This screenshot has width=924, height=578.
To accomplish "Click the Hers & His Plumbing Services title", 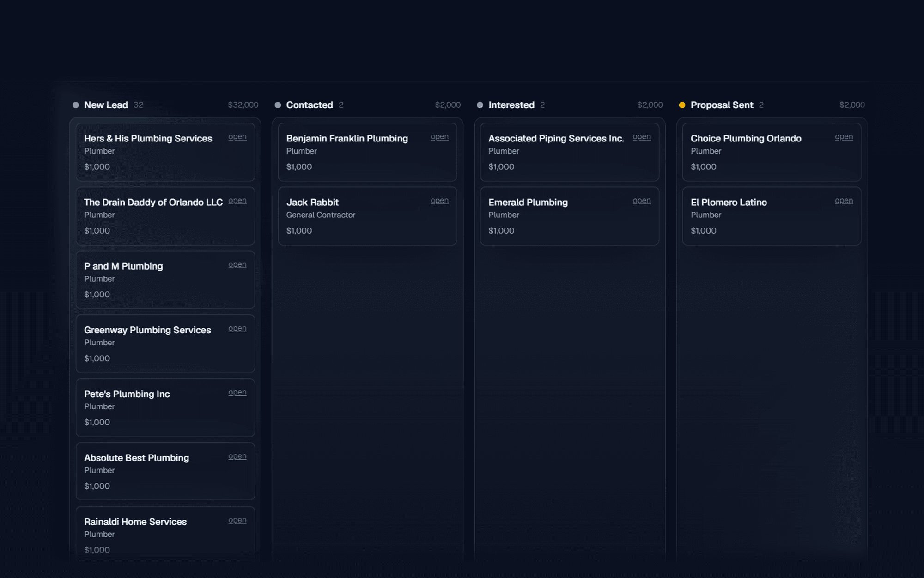I will click(148, 138).
